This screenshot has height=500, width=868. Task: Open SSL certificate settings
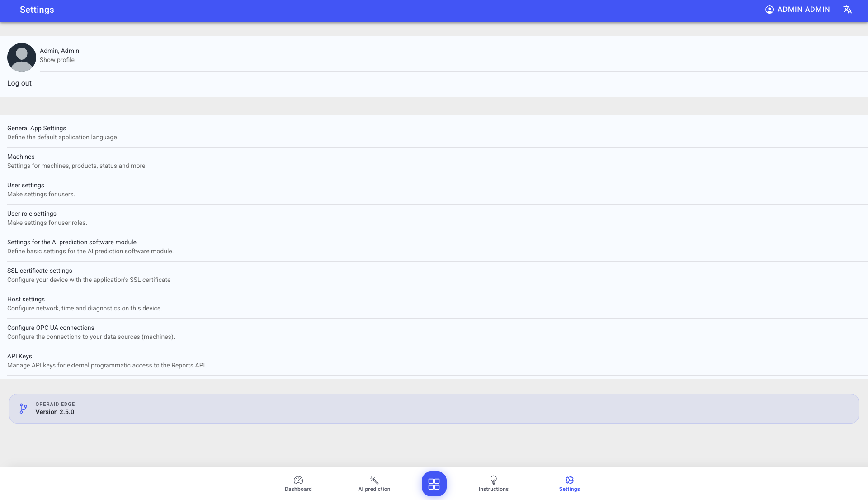click(434, 276)
